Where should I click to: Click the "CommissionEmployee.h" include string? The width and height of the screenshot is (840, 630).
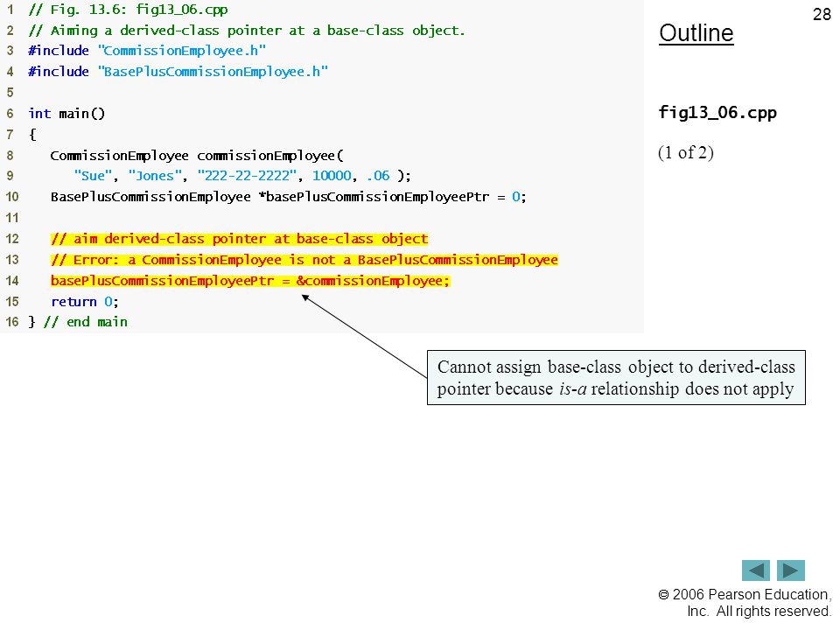(x=182, y=51)
